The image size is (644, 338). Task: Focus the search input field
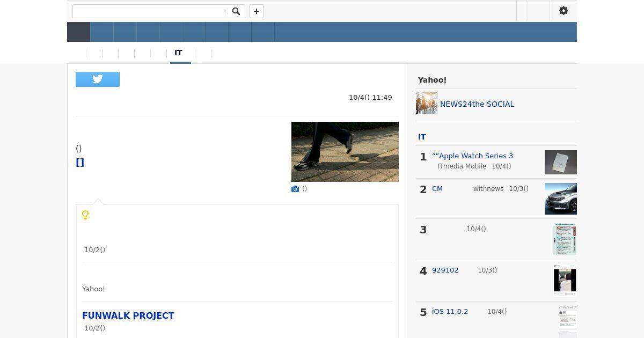150,11
